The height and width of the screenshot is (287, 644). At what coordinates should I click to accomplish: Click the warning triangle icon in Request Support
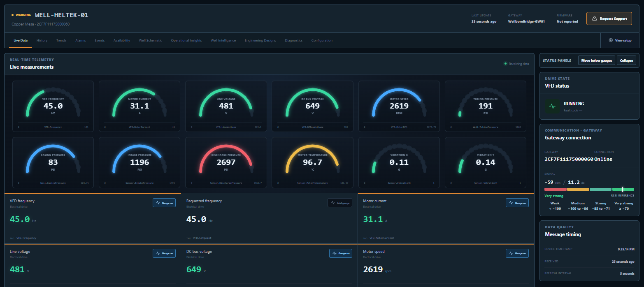pyautogui.click(x=594, y=19)
